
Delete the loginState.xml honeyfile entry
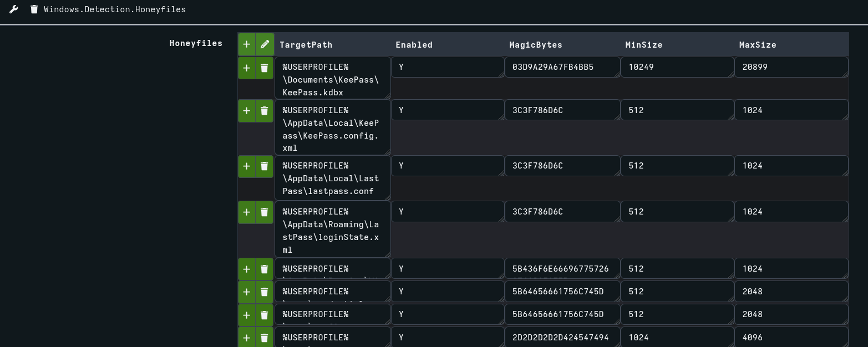(x=264, y=211)
